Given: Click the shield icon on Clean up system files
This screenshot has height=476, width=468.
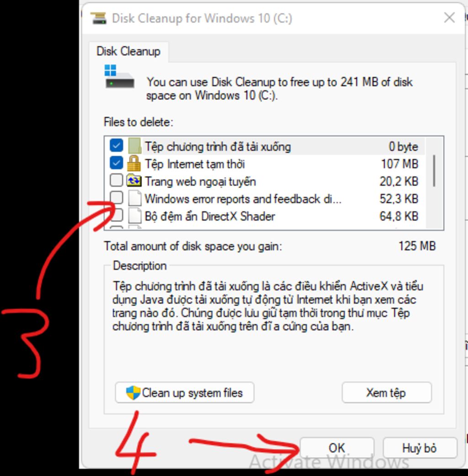Looking at the screenshot, I should 133,392.
